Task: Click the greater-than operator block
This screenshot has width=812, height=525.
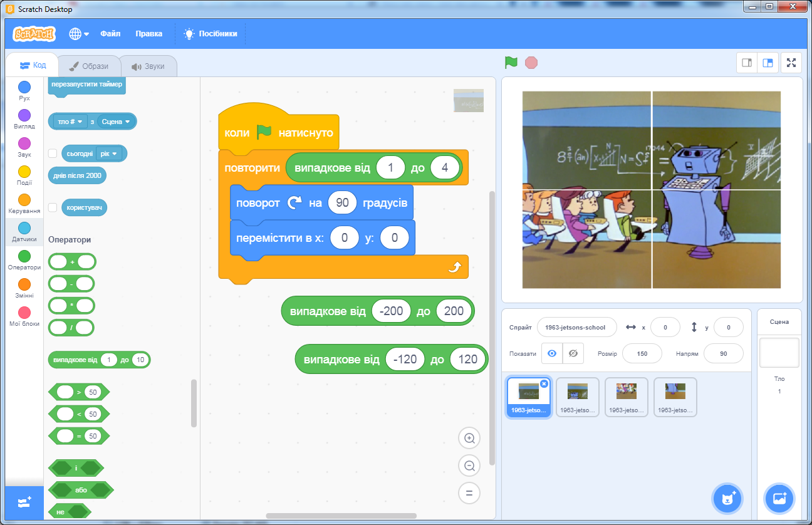Action: (79, 392)
